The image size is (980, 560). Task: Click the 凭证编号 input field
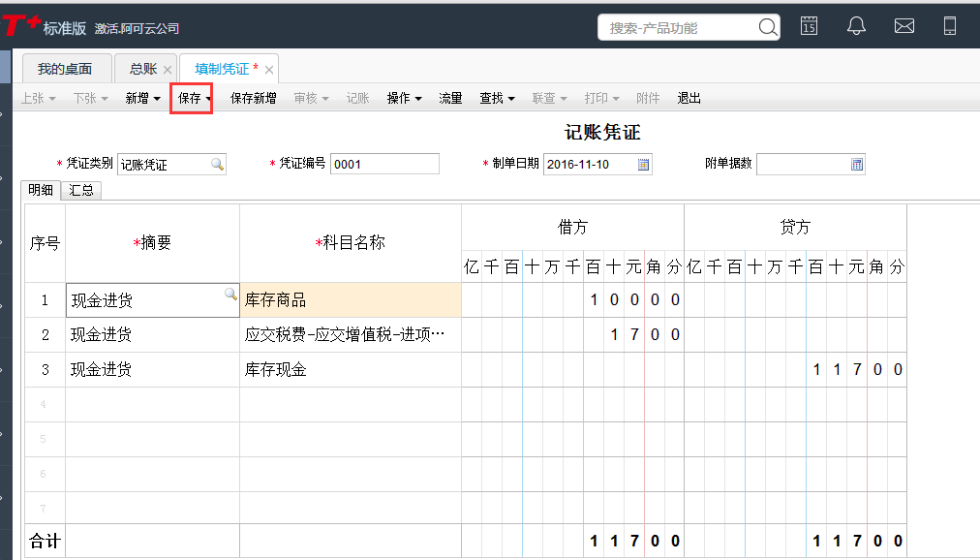384,164
